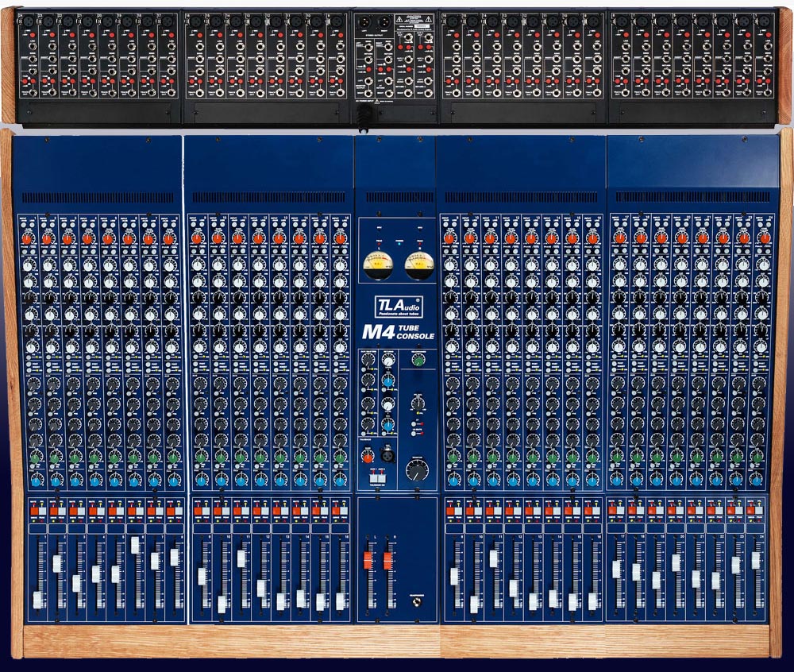Click the left stereo output XLR connector

pyautogui.click(x=366, y=22)
